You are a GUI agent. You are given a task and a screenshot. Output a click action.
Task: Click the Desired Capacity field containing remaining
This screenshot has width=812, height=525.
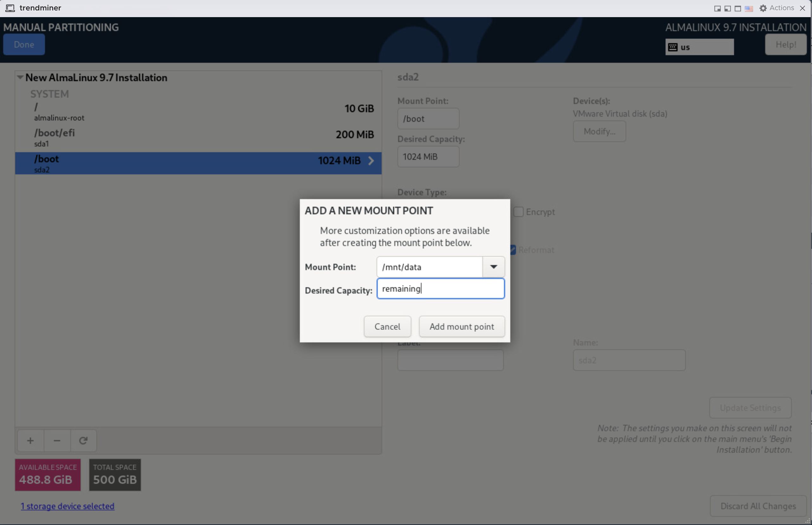pos(440,289)
